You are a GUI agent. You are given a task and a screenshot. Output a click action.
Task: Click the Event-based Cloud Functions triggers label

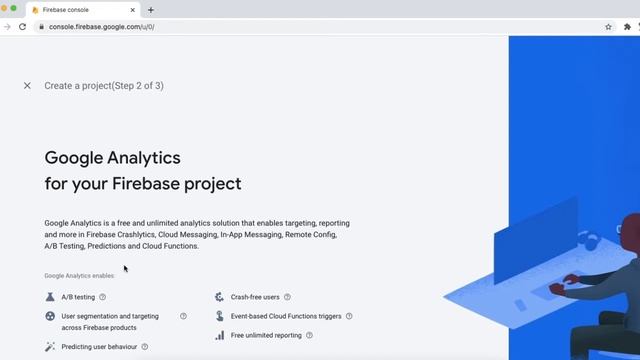(286, 316)
